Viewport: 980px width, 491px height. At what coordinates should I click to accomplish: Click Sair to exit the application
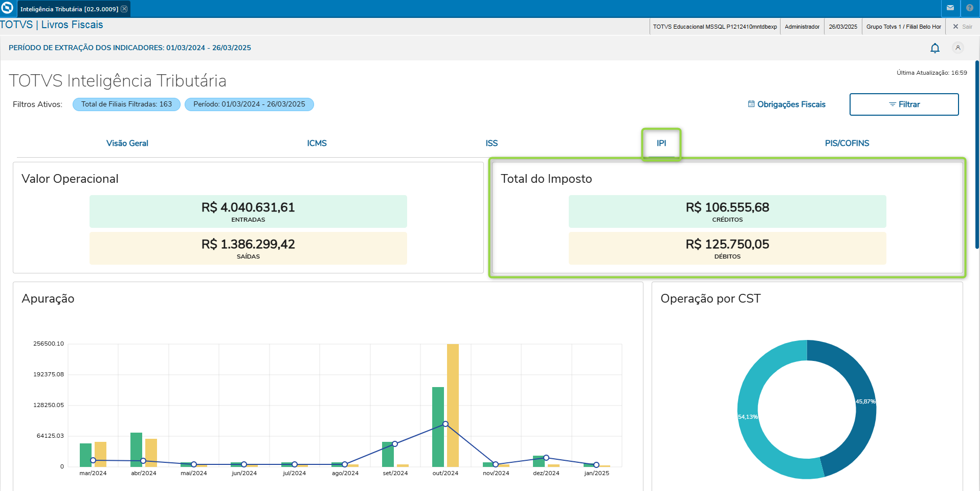tap(963, 27)
